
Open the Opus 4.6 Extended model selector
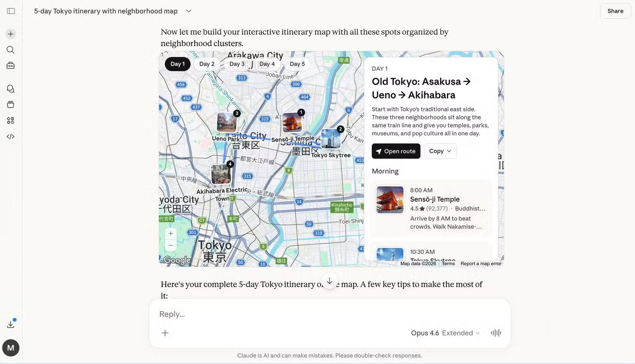445,333
